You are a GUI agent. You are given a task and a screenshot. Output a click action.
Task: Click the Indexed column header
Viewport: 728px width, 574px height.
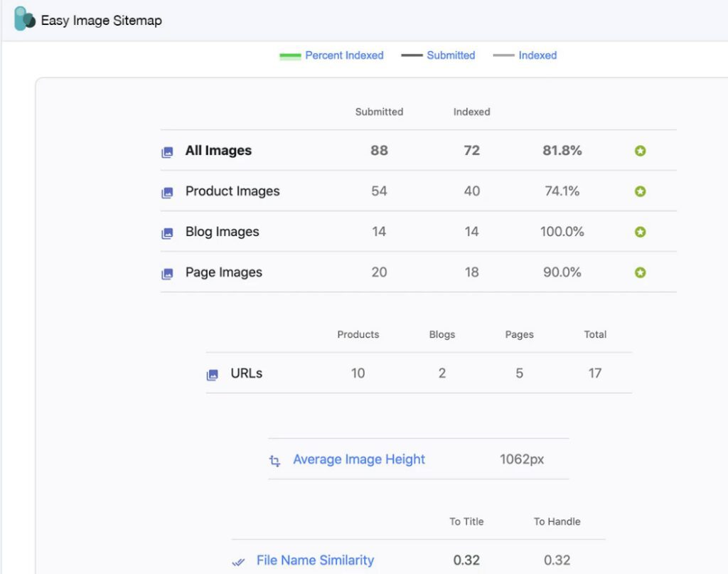coord(471,112)
